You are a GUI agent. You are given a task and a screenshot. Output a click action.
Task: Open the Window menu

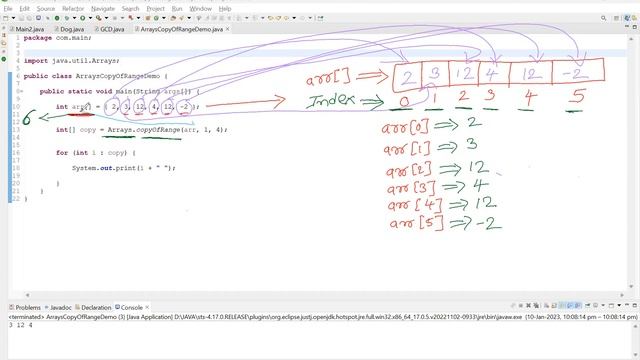tap(200, 8)
